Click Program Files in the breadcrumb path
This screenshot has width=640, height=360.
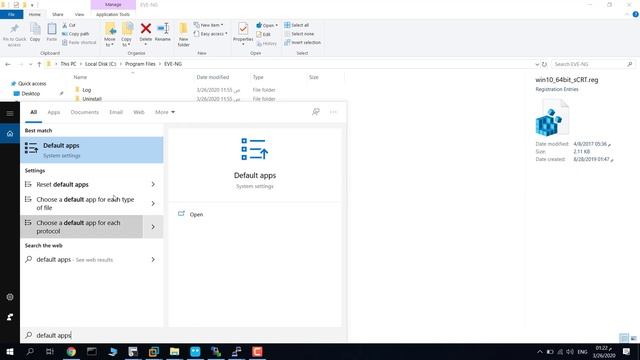[140, 64]
